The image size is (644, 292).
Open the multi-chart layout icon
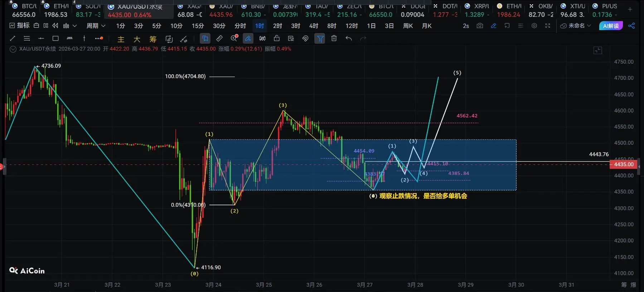pos(46,26)
